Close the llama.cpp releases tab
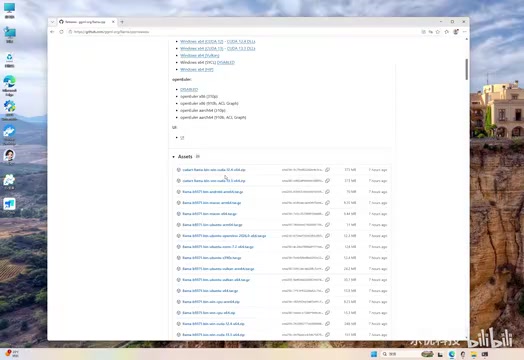Screen dimensions: 524x360 click(113, 22)
